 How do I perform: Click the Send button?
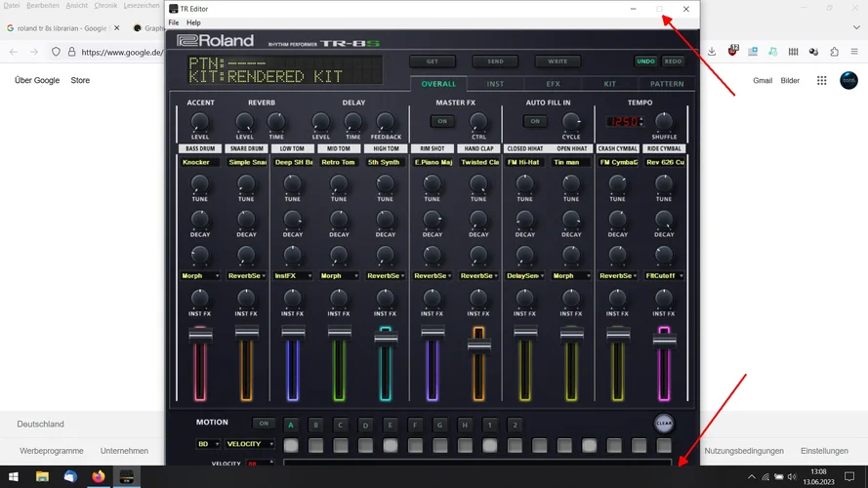click(x=495, y=61)
